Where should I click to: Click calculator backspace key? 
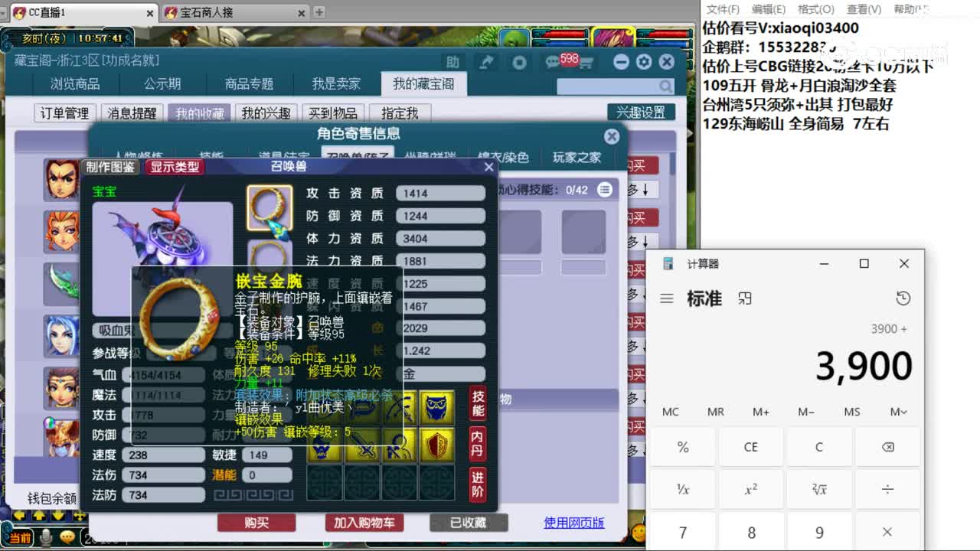coord(887,447)
